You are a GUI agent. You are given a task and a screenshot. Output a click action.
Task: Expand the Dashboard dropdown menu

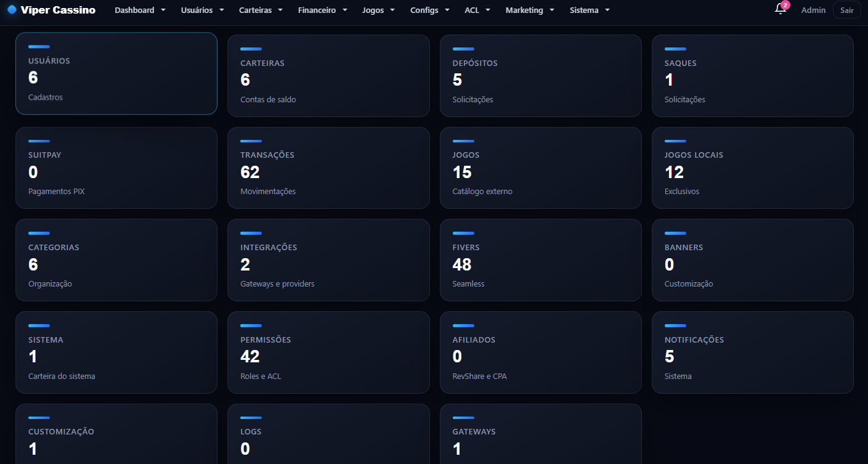pyautogui.click(x=140, y=10)
